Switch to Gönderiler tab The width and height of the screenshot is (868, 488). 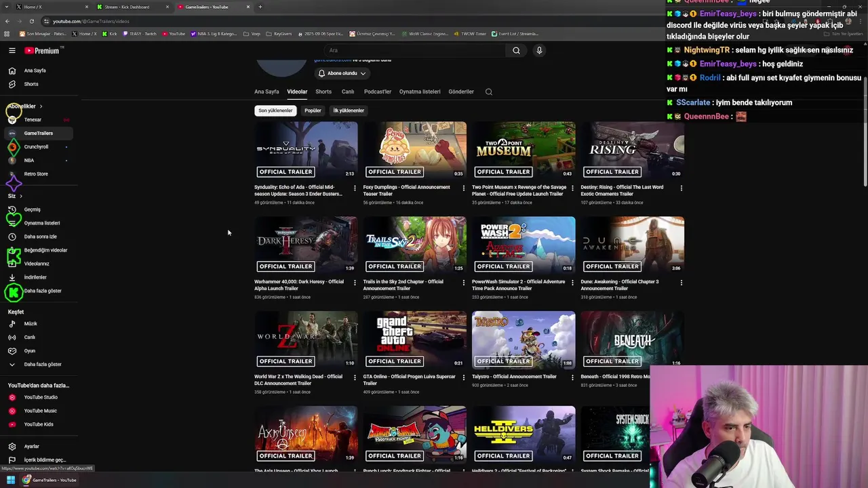461,91
